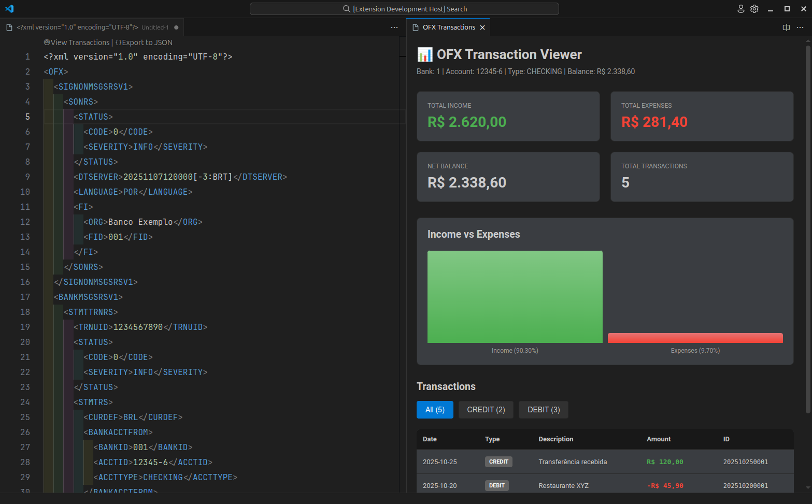This screenshot has width=812, height=504.
Task: Click the CREDIT badge in Transferência recebida row
Action: pos(498,462)
